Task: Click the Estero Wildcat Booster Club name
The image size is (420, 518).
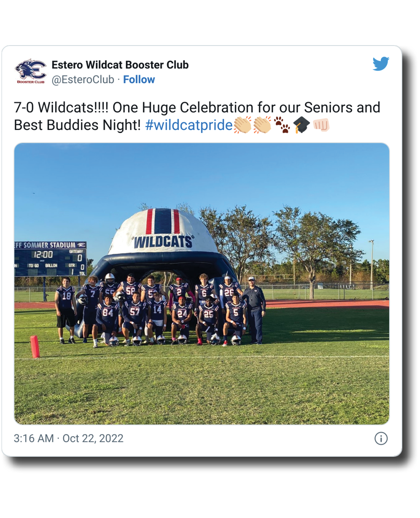Action: click(120, 65)
